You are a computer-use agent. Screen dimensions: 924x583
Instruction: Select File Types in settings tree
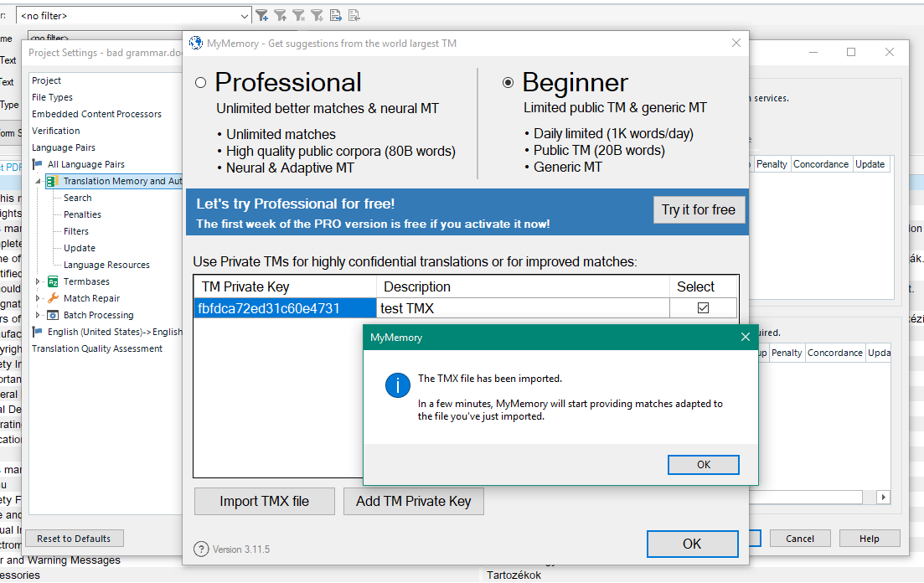point(53,97)
